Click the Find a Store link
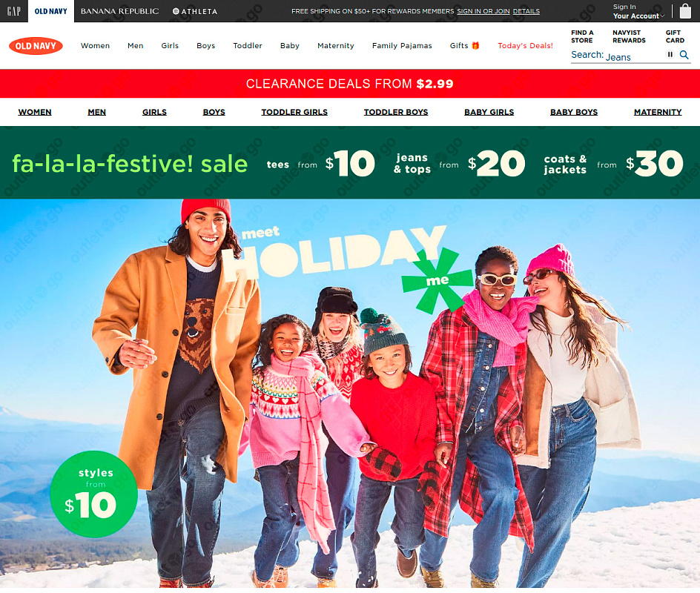The height and width of the screenshot is (593, 700). coord(582,36)
